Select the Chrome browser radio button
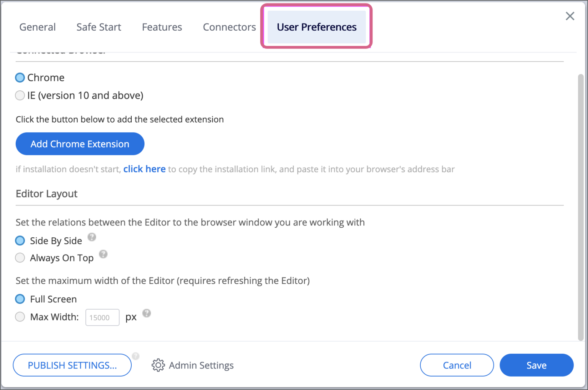The image size is (588, 390). (20, 77)
